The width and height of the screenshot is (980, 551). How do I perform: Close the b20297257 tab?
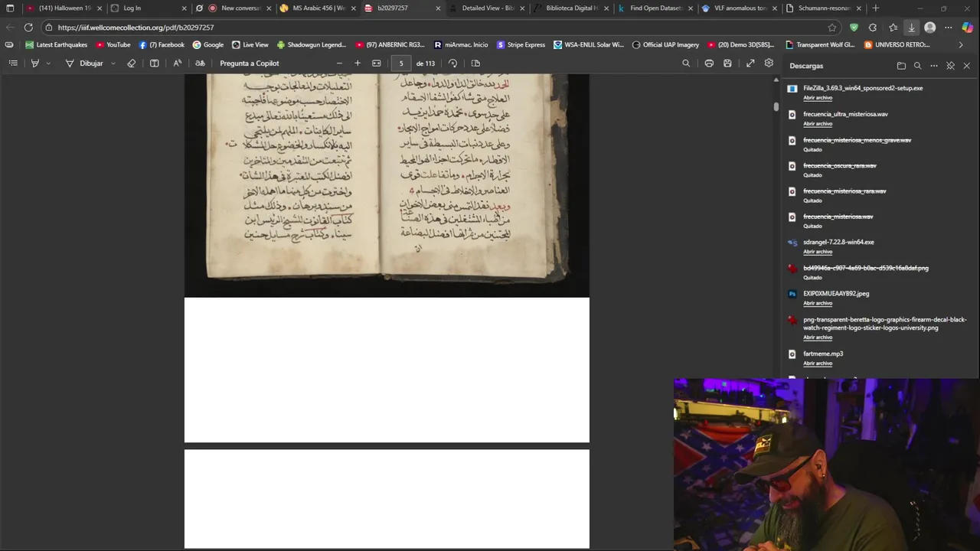point(438,8)
